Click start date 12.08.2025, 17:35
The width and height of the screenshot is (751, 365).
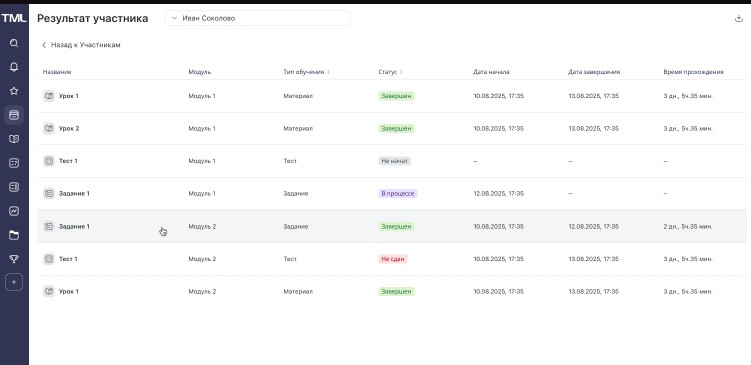point(499,194)
